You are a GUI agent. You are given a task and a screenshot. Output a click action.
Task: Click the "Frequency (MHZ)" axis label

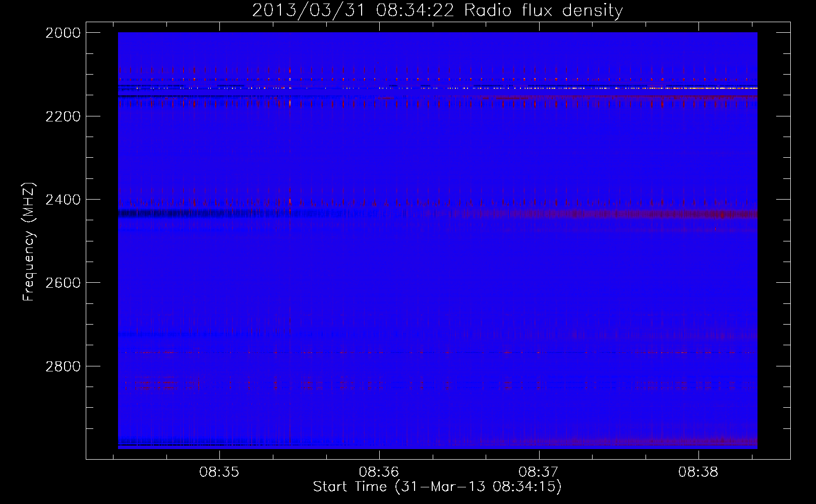29,242
